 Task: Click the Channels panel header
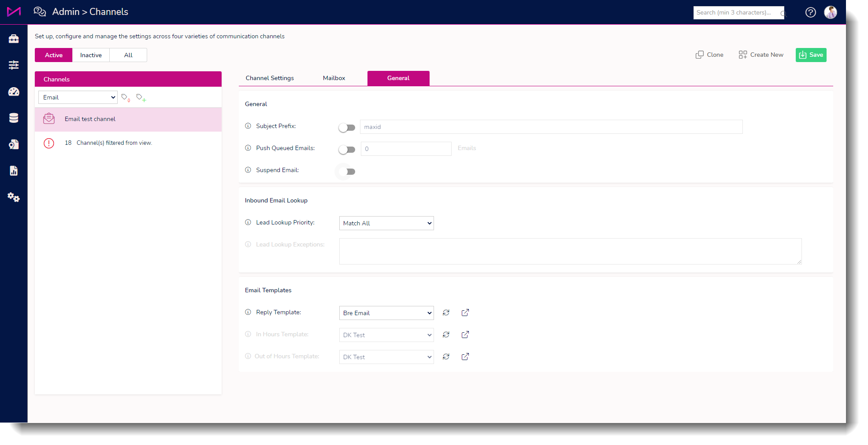point(128,79)
